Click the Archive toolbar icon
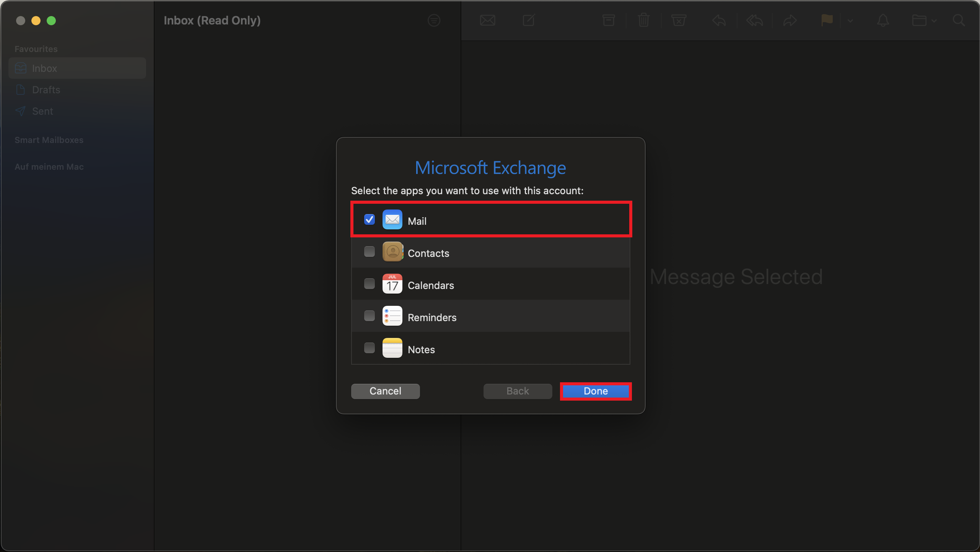 (x=608, y=20)
